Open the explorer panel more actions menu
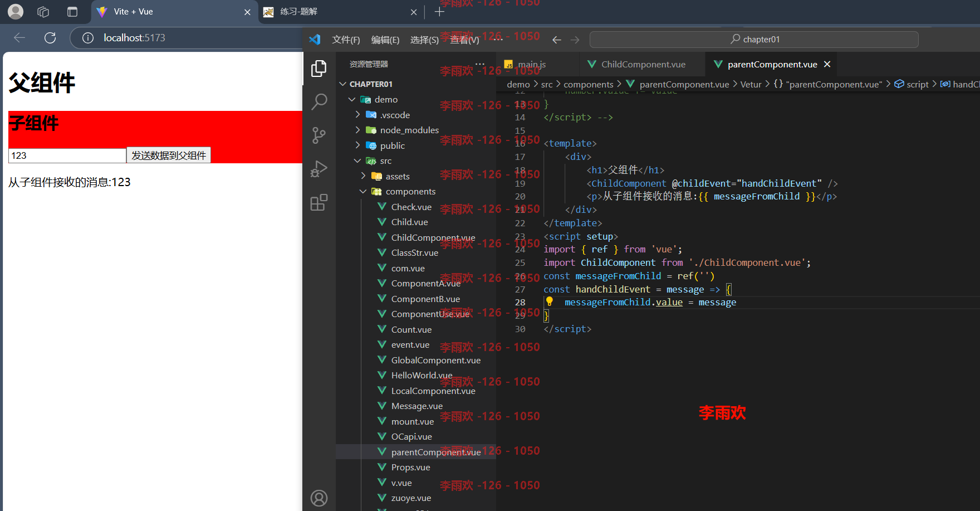980x511 pixels. click(x=480, y=64)
